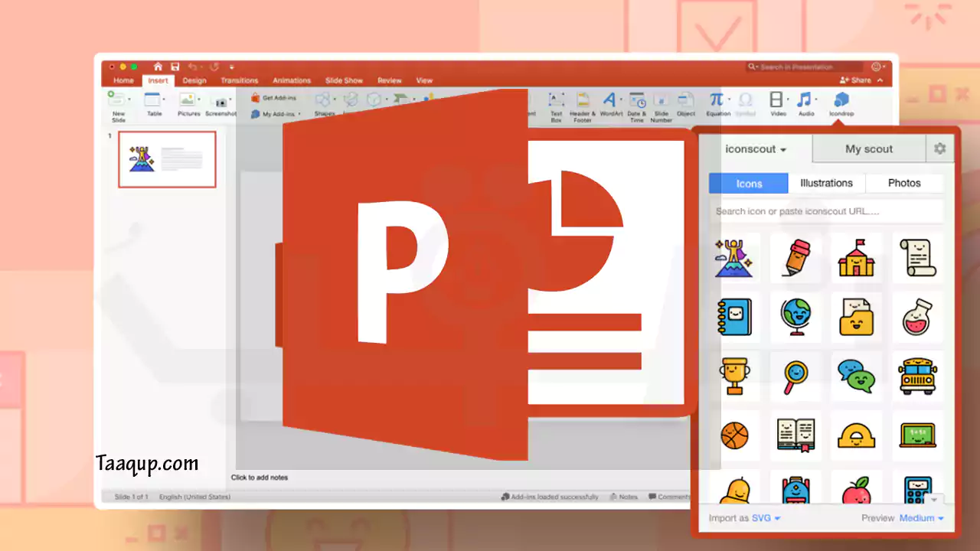The image size is (980, 551).
Task: Switch to the Review tab
Action: click(390, 80)
